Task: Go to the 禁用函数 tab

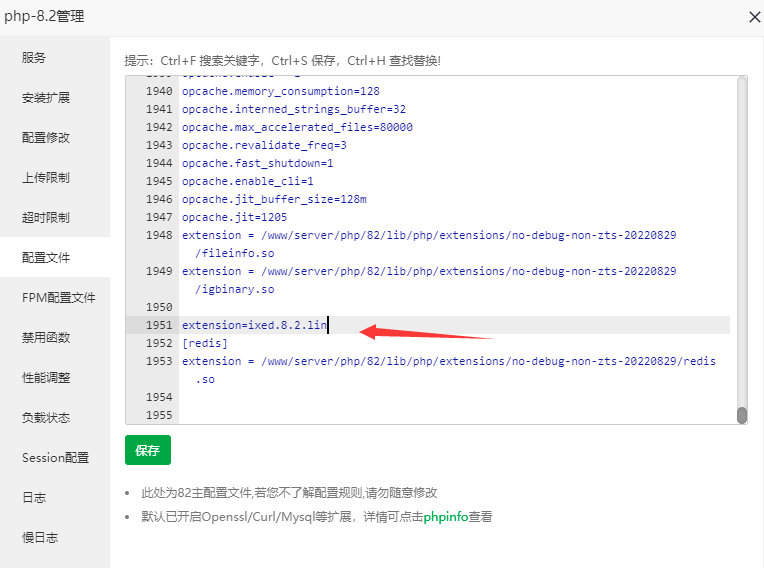Action: [46, 338]
